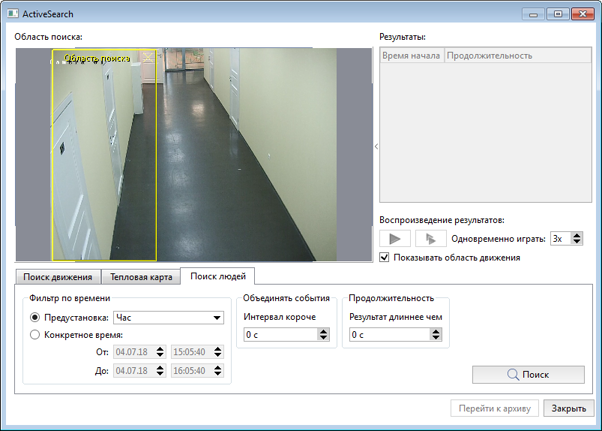Open the 'Тепловая карта' tab
Viewport: 602px width, 431px height.
coord(141,277)
